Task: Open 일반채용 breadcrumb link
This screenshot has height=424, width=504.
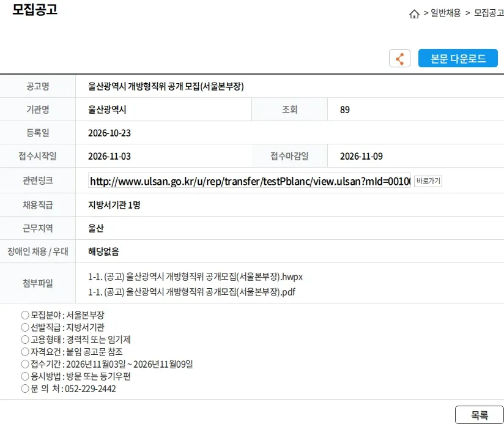Action: point(445,13)
